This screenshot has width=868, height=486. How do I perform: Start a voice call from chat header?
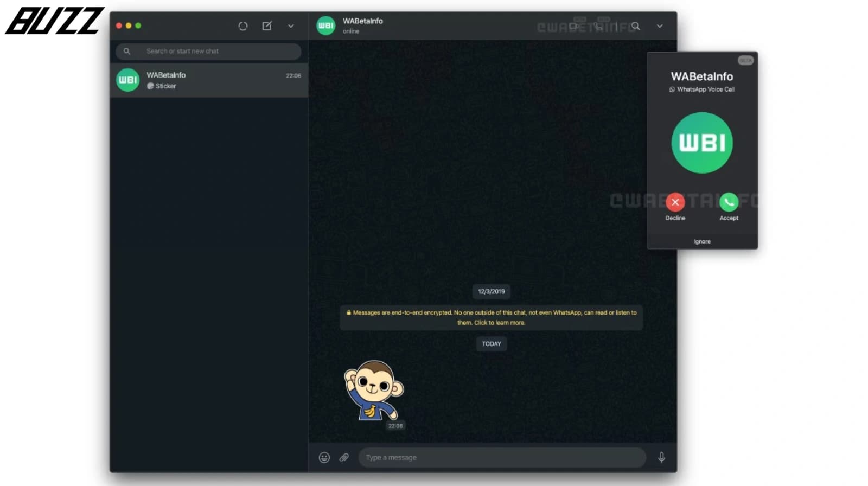tap(598, 26)
